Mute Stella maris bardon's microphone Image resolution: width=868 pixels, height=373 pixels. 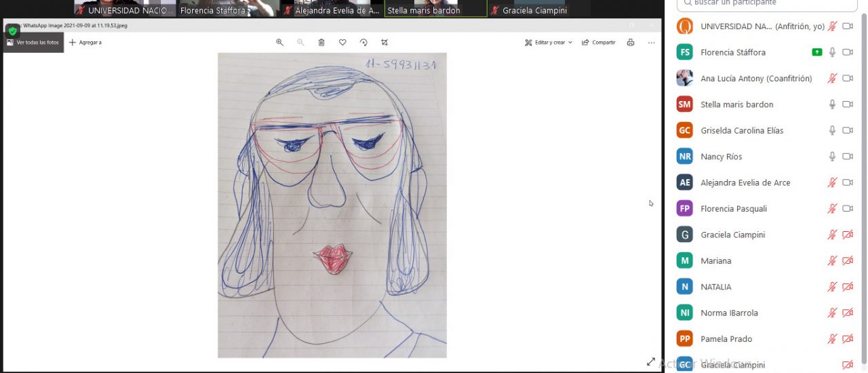point(832,104)
